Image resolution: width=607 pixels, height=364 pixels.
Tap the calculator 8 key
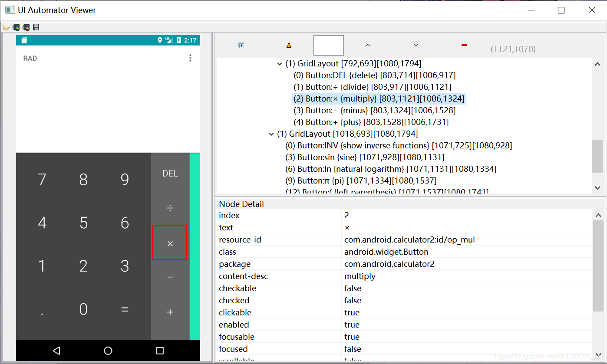[x=83, y=180]
